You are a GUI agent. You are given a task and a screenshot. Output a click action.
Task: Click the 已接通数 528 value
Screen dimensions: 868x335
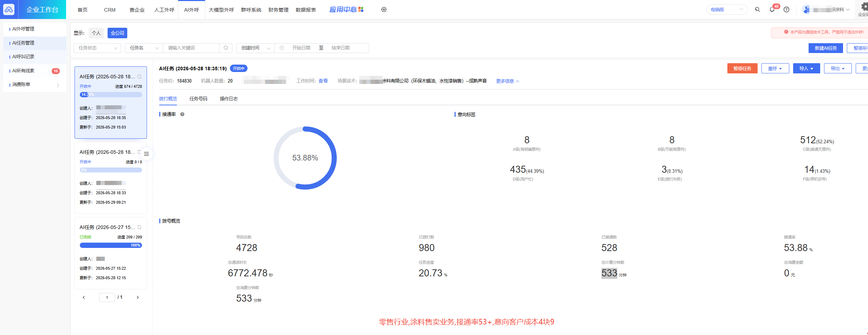(x=609, y=248)
